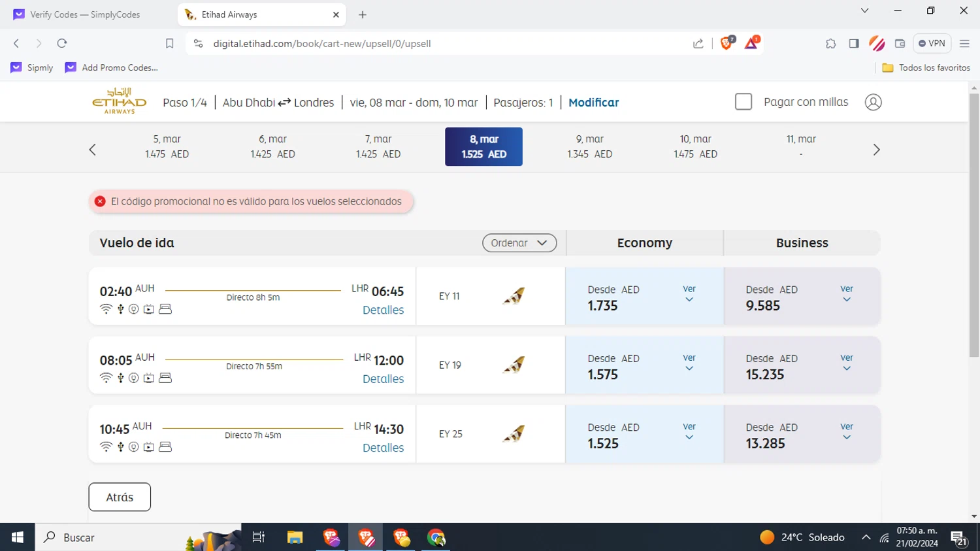Open Todos los favoritos folder

pyautogui.click(x=926, y=67)
